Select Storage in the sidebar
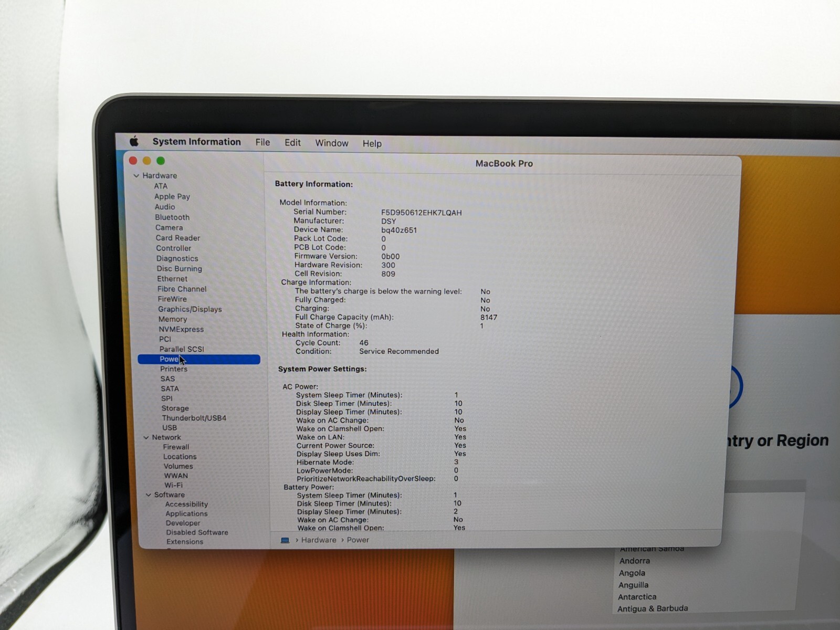Screen dimensions: 840x630 pos(175,408)
